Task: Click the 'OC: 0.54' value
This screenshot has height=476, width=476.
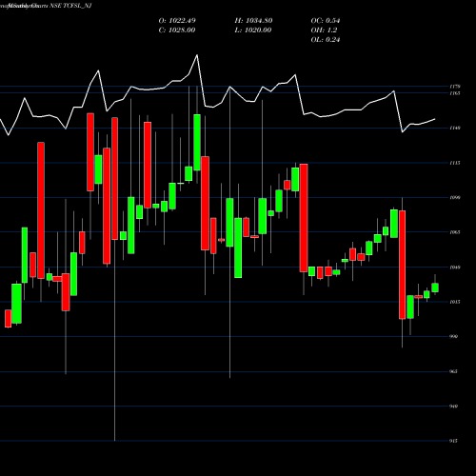Action: click(x=326, y=21)
